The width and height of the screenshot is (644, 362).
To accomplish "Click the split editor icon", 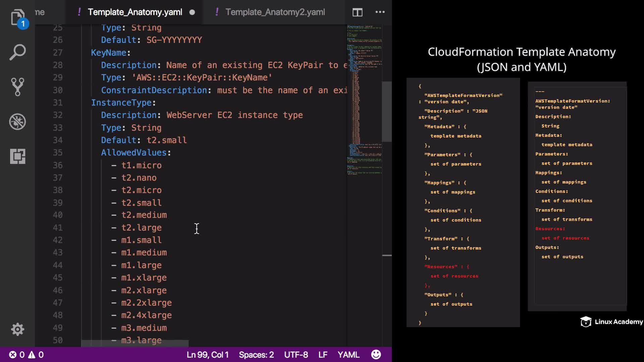I will tap(357, 12).
